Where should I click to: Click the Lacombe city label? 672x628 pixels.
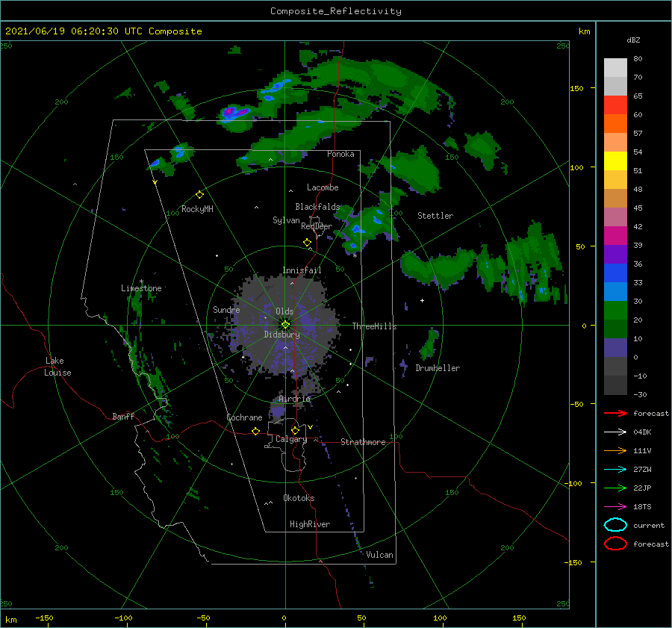(323, 187)
